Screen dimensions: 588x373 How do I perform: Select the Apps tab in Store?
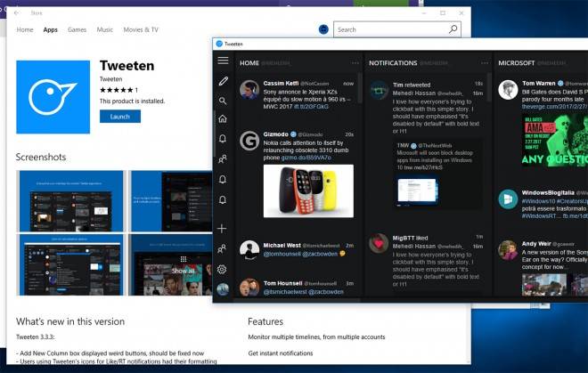(x=50, y=29)
